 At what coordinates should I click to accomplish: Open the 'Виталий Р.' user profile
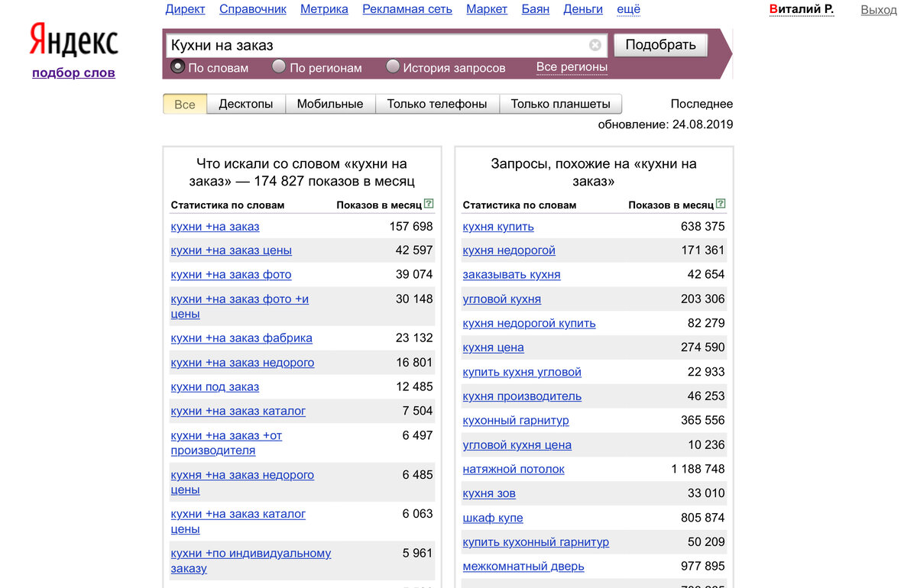pyautogui.click(x=801, y=10)
